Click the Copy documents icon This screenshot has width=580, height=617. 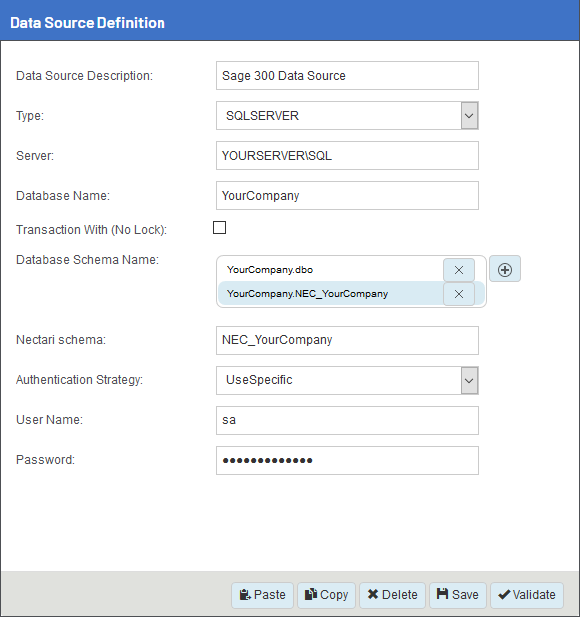[x=311, y=594]
